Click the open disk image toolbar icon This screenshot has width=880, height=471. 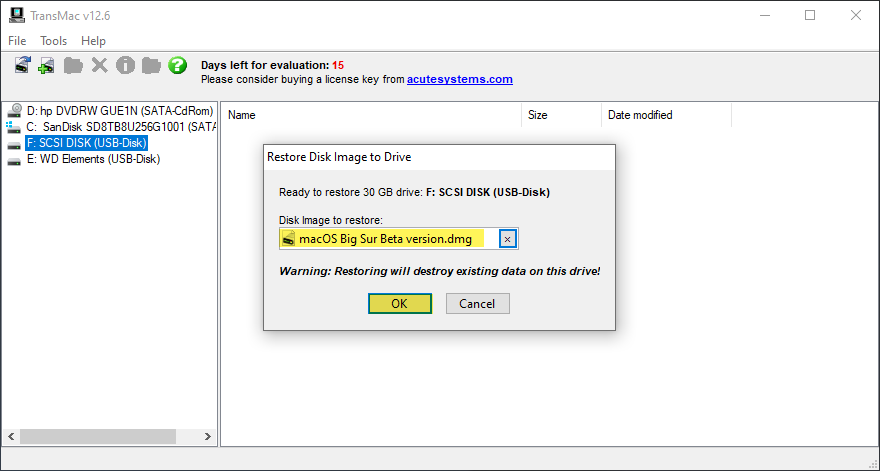coord(22,65)
